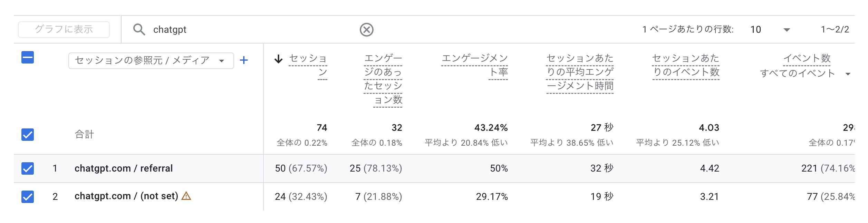Clear the chatgpt search filter
The height and width of the screenshot is (223, 868).
click(x=366, y=30)
